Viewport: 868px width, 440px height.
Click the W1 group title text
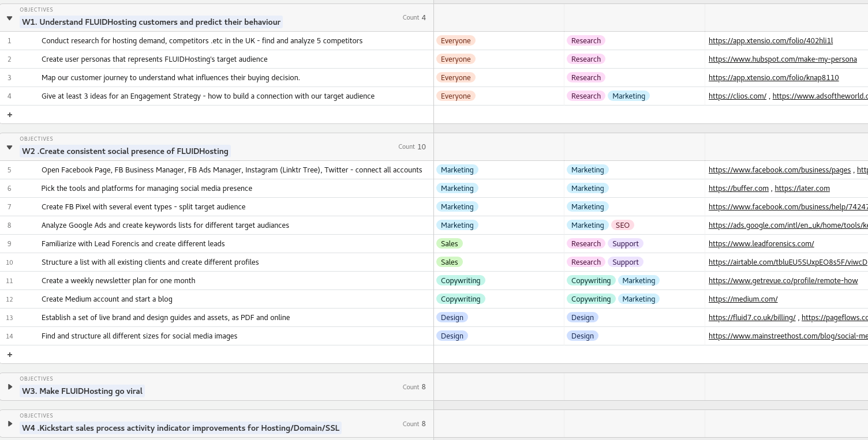pos(151,22)
